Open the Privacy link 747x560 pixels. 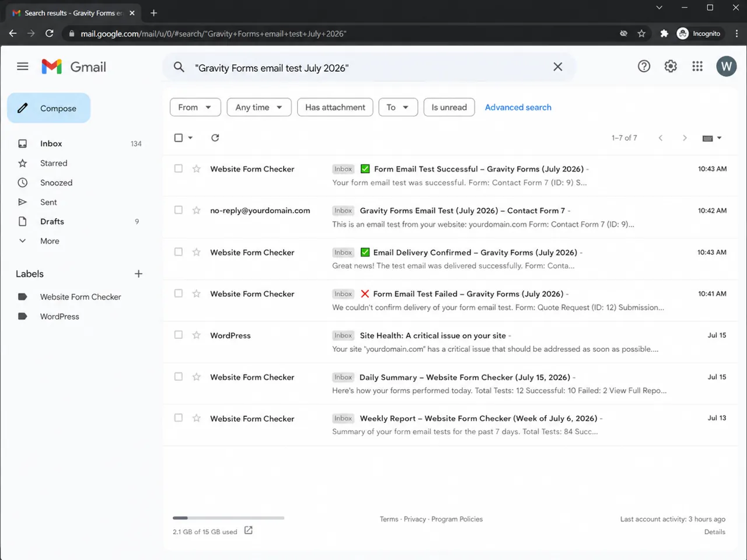coord(415,519)
